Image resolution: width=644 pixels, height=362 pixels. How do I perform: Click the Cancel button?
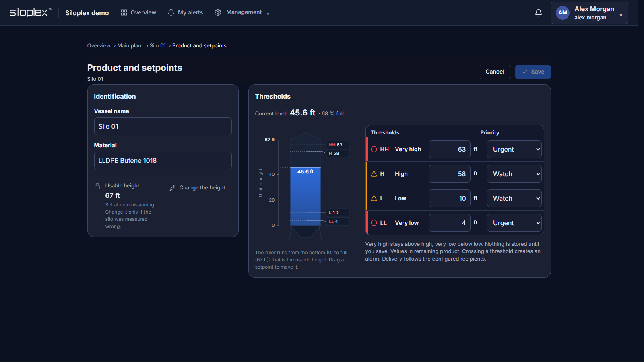click(495, 72)
